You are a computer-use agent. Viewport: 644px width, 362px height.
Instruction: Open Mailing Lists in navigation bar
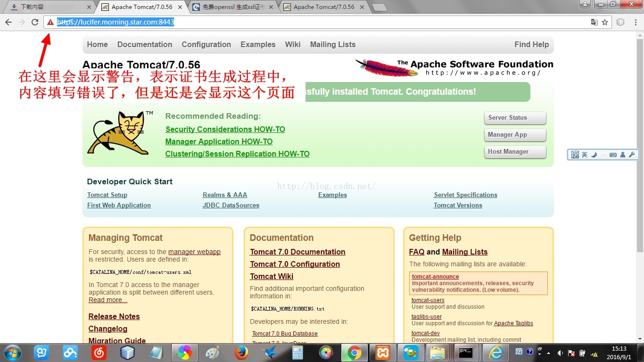coord(333,44)
